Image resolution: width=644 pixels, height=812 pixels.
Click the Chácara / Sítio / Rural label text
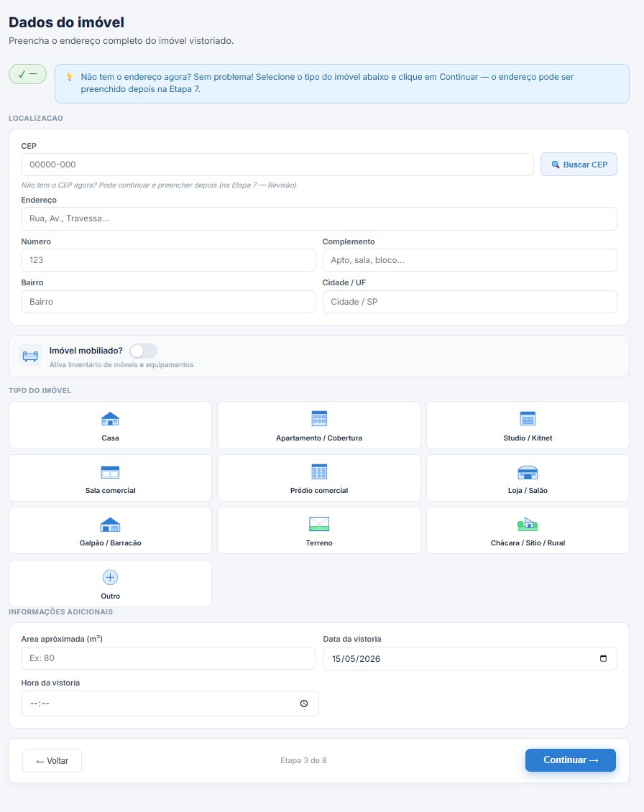click(x=528, y=543)
